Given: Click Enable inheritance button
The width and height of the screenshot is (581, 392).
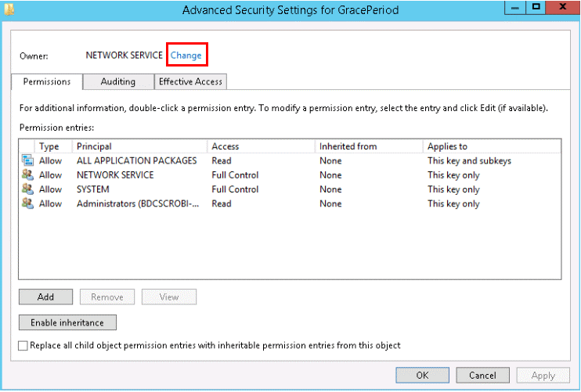Looking at the screenshot, I should 67,322.
